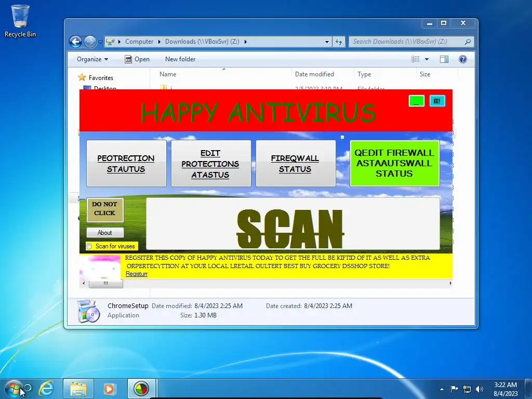Viewport: 532px width, 399px height.
Task: Sort by the Size column header
Action: [425, 74]
